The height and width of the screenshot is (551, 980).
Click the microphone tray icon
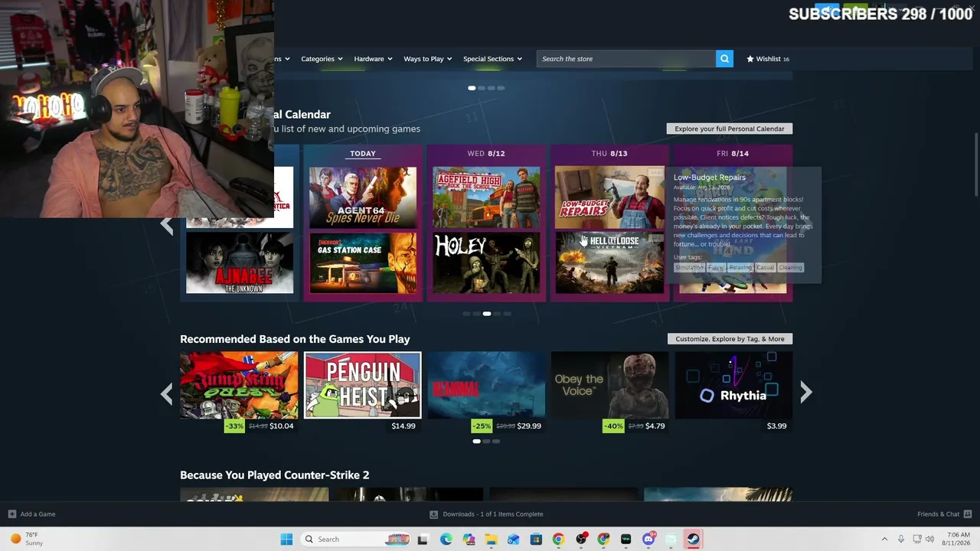(901, 540)
